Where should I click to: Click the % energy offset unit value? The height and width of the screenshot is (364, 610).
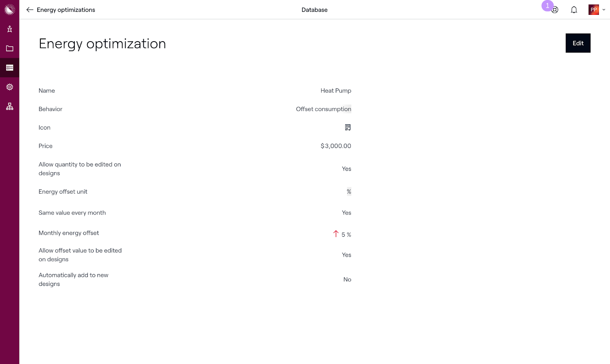click(349, 192)
